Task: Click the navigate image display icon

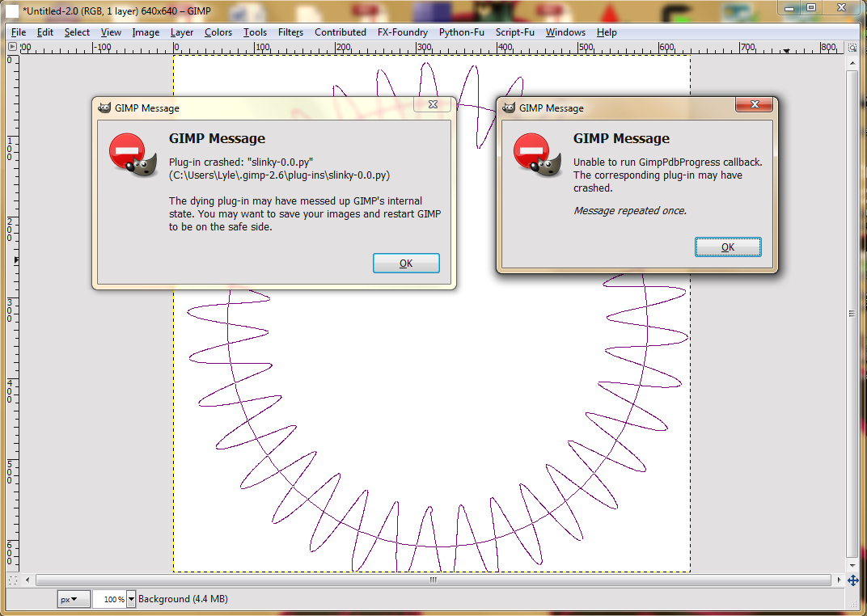Action: (852, 580)
